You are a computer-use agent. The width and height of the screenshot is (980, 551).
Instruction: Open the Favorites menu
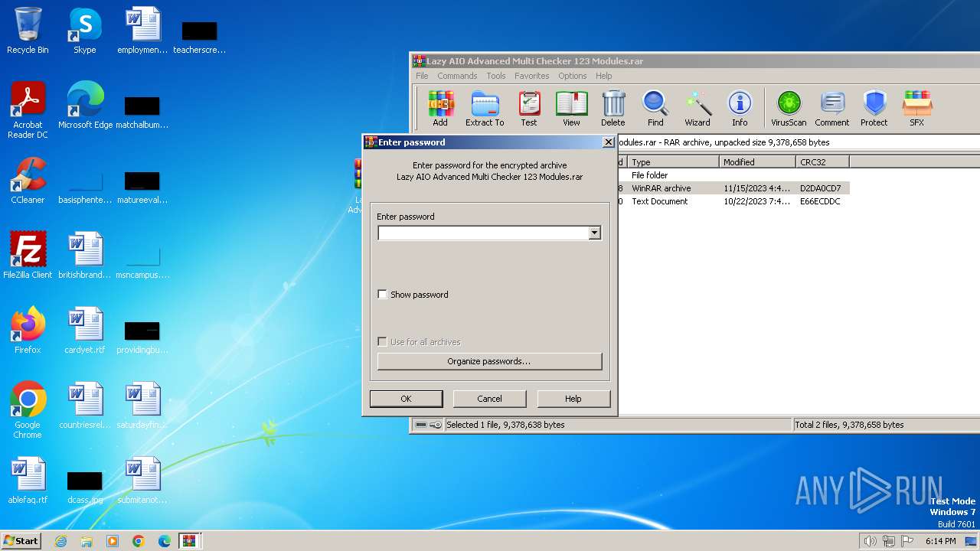point(531,76)
